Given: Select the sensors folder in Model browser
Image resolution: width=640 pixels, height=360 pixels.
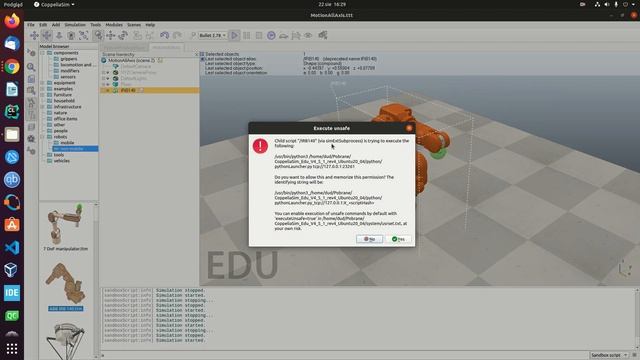Looking at the screenshot, I should click(x=68, y=77).
